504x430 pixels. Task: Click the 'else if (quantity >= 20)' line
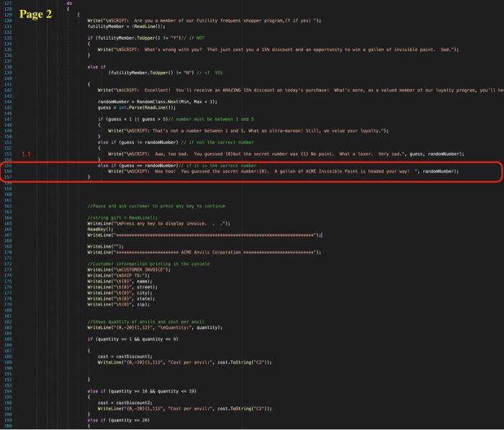coord(119,420)
